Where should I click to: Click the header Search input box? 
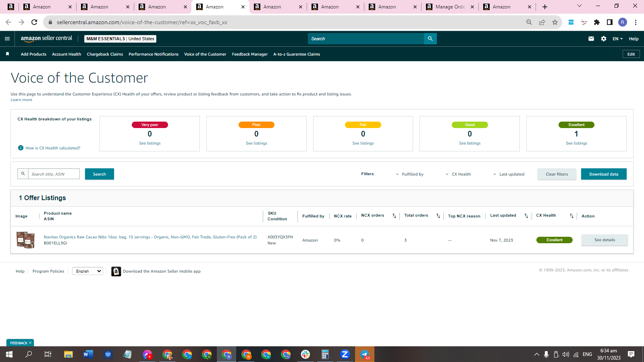366,39
